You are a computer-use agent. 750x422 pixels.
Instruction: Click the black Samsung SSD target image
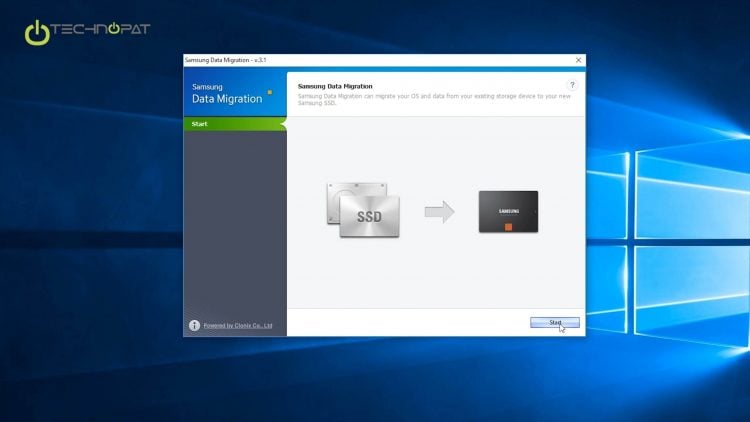click(508, 211)
